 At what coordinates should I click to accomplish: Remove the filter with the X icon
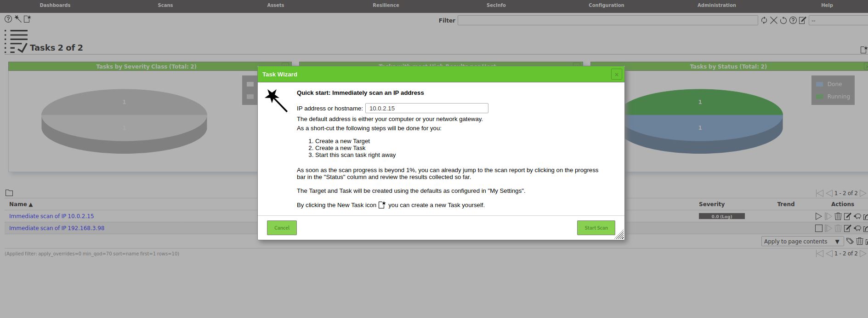(x=774, y=20)
